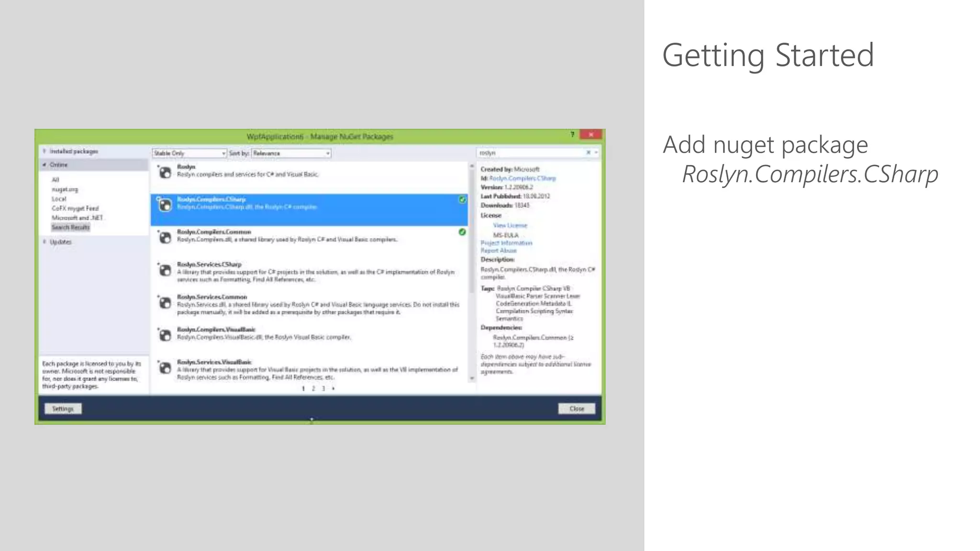Viewport: 980px width, 551px height.
Task: Click the Roslyn.Compilers.VisualBasic package icon
Action: pyautogui.click(x=165, y=335)
